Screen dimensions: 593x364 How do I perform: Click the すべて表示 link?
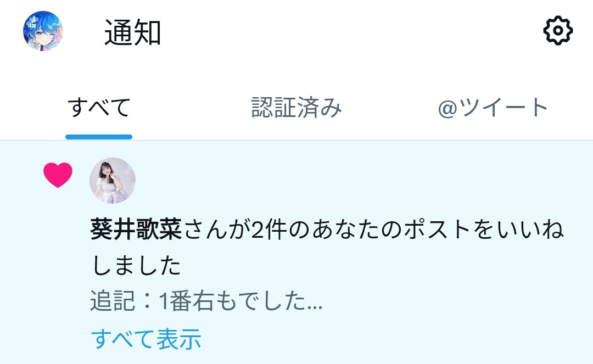pos(146,339)
